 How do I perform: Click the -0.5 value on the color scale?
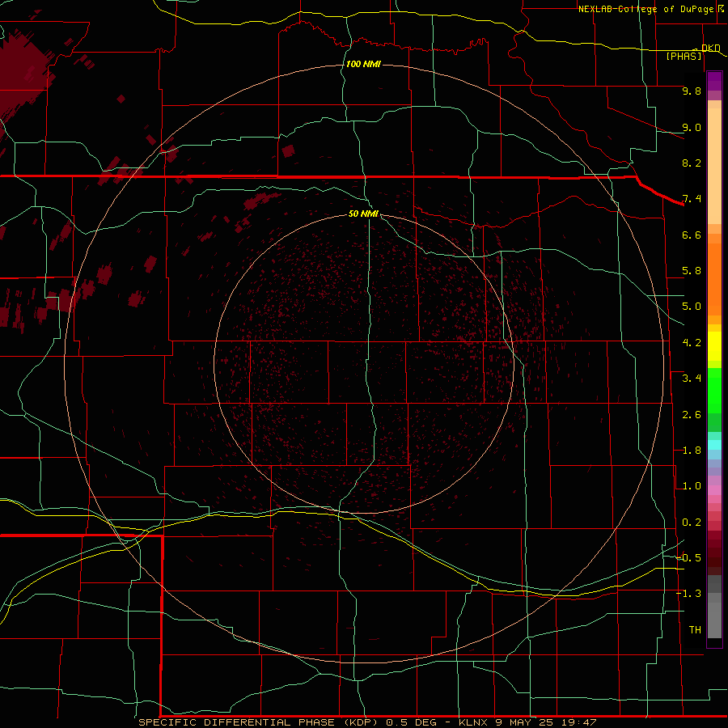[688, 558]
